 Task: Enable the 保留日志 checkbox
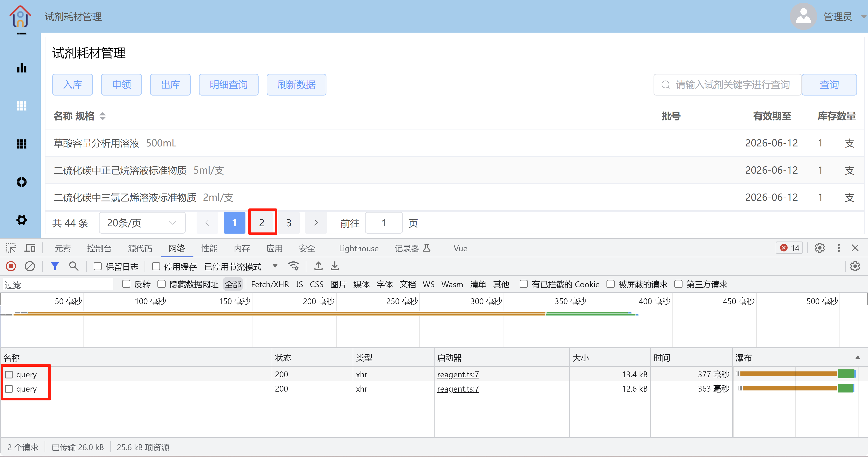[x=98, y=266]
